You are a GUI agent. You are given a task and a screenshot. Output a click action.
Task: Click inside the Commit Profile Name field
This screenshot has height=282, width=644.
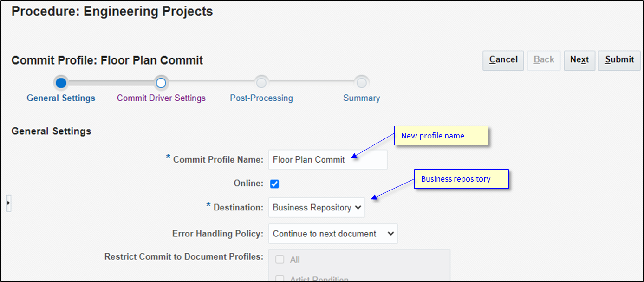[x=327, y=159]
